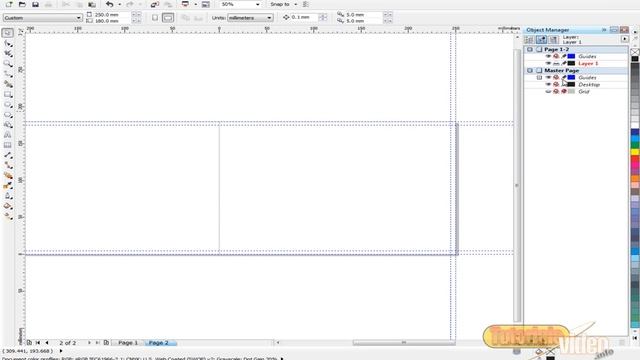Go to the previous page arrow
The width and height of the screenshot is (640, 360).
47,343
